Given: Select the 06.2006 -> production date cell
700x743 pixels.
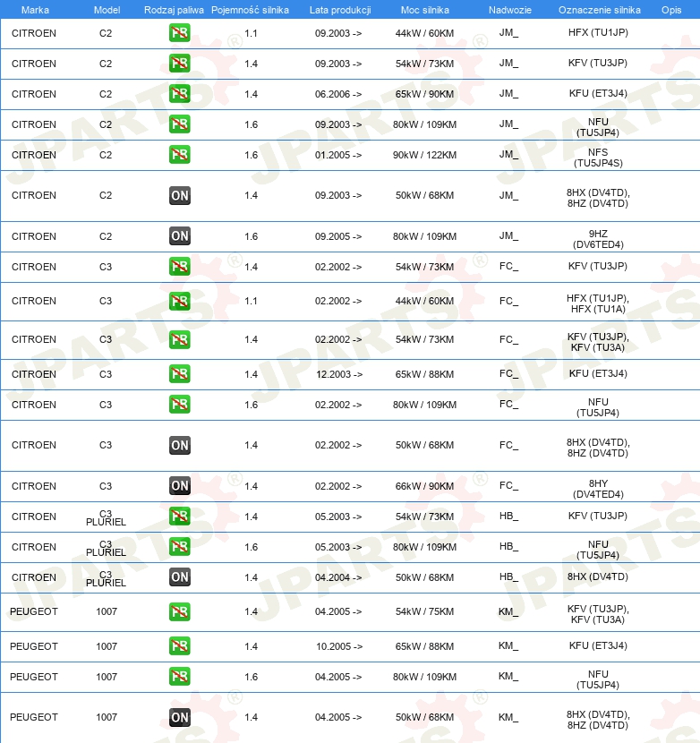Looking at the screenshot, I should (338, 94).
